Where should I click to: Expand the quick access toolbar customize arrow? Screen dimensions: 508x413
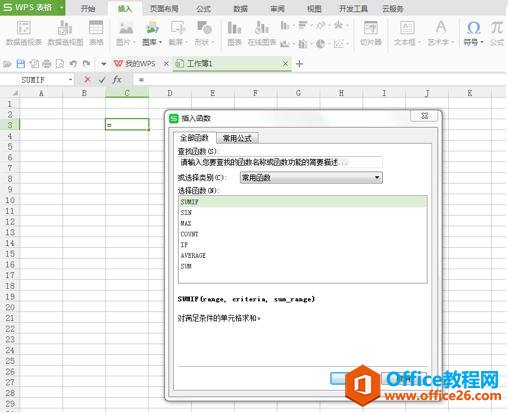(104, 64)
